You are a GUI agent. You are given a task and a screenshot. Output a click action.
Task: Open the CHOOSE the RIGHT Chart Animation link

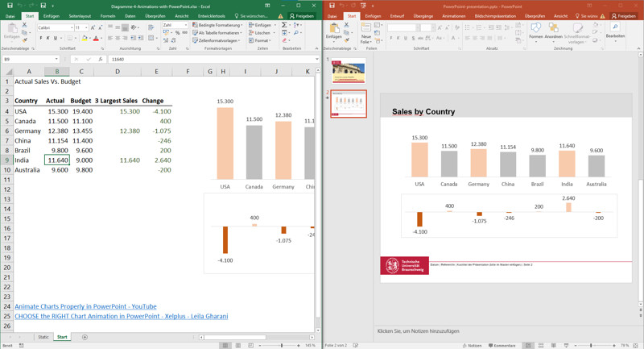(x=122, y=316)
